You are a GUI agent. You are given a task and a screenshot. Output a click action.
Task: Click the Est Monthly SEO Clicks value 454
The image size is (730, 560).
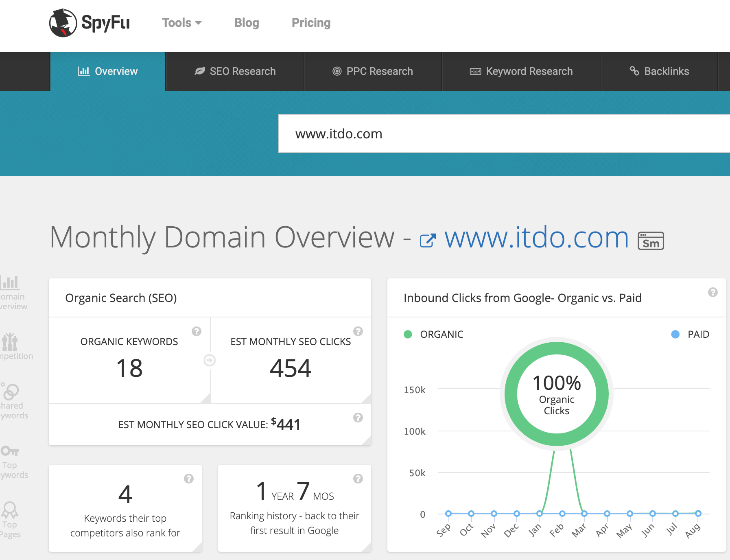(291, 368)
